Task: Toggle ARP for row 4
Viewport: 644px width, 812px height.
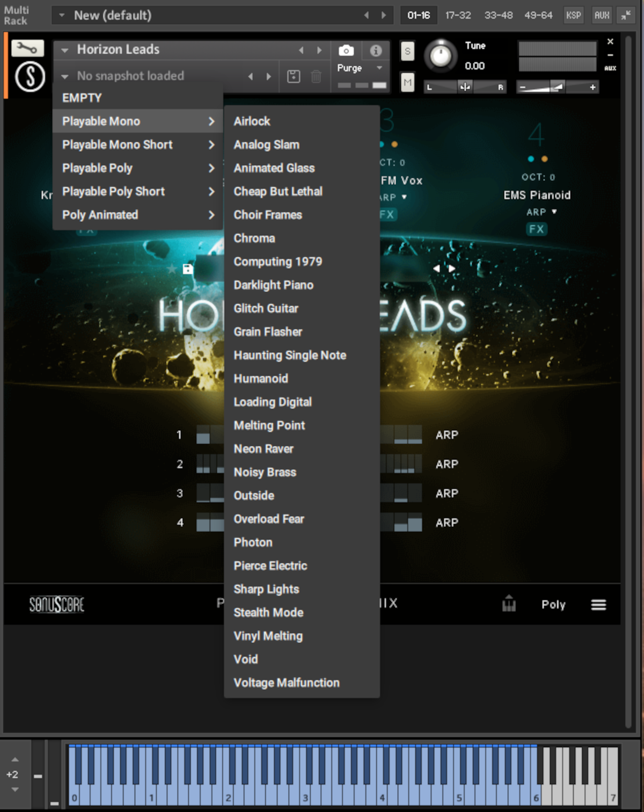Action: coord(447,523)
